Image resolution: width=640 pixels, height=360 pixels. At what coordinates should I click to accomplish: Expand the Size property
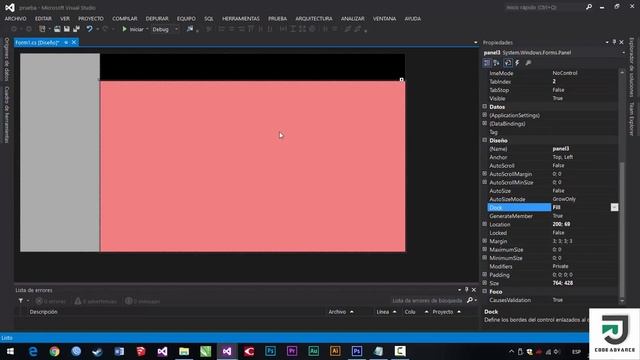(x=484, y=283)
